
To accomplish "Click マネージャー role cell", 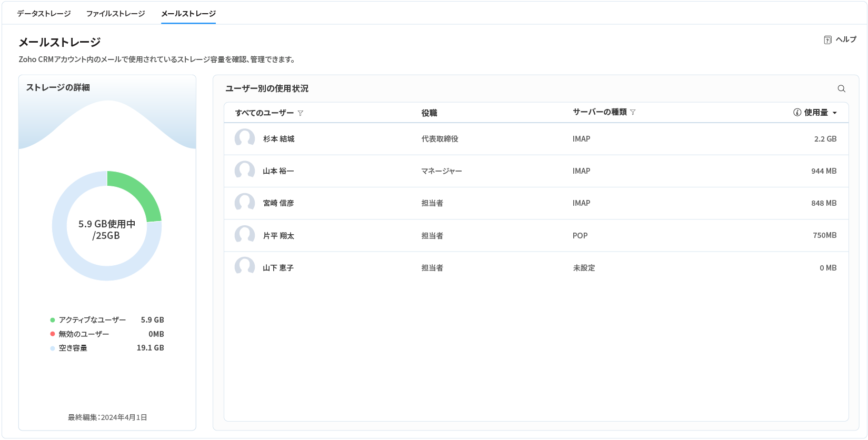I will pyautogui.click(x=442, y=171).
